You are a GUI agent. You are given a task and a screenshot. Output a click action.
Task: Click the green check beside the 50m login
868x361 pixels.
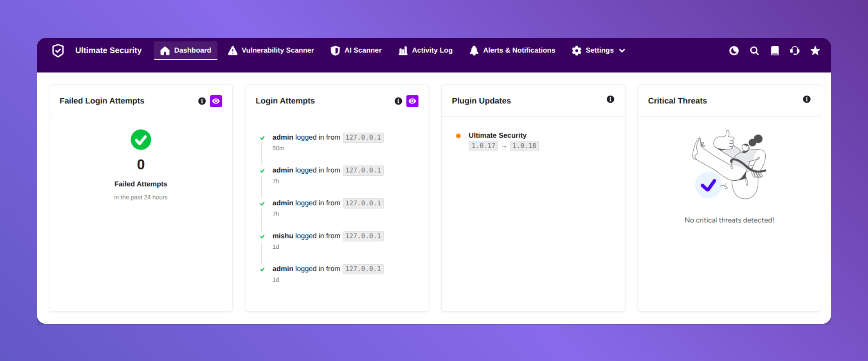[x=262, y=138]
